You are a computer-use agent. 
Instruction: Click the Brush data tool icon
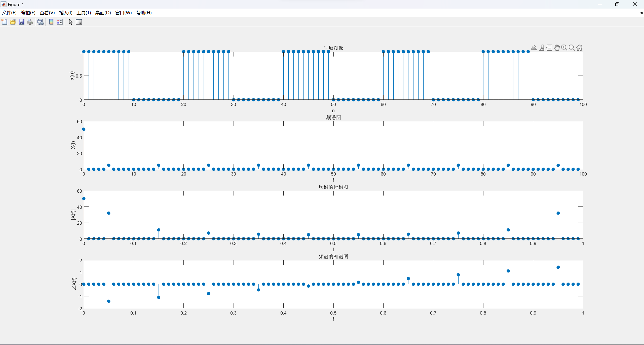click(542, 48)
